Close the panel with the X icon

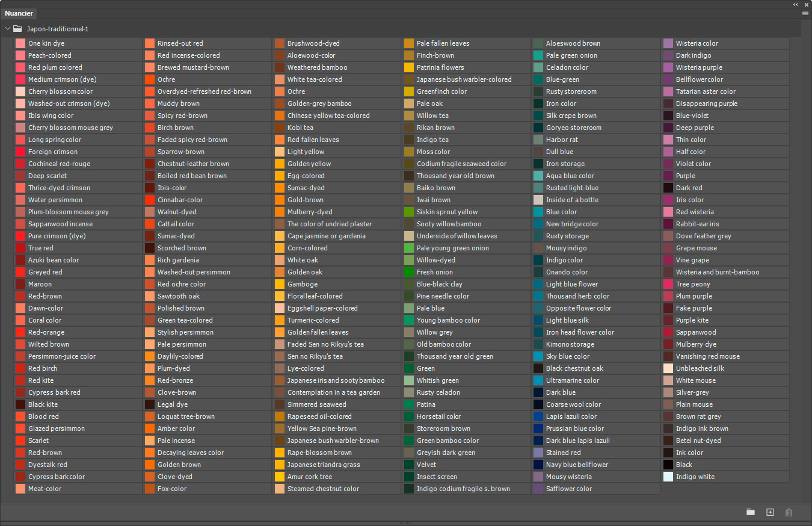click(x=806, y=4)
